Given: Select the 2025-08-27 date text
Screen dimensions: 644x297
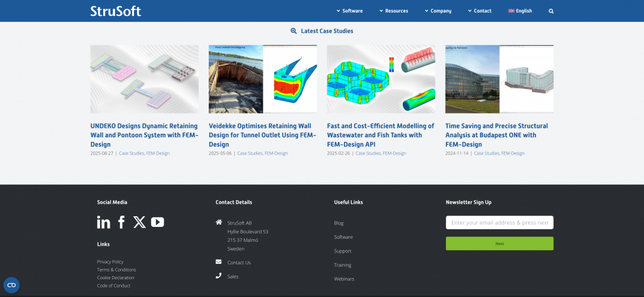Looking at the screenshot, I should coord(102,153).
